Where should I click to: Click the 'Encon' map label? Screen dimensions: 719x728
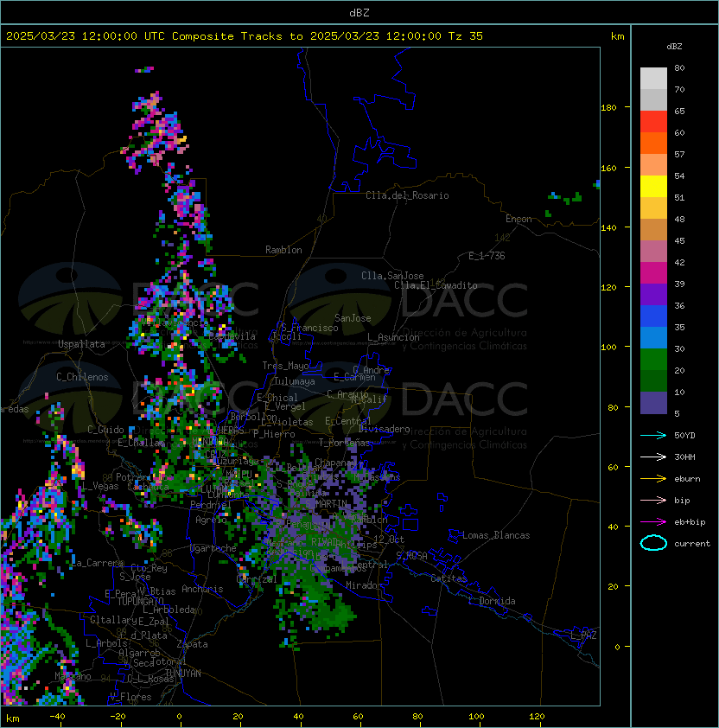click(519, 219)
